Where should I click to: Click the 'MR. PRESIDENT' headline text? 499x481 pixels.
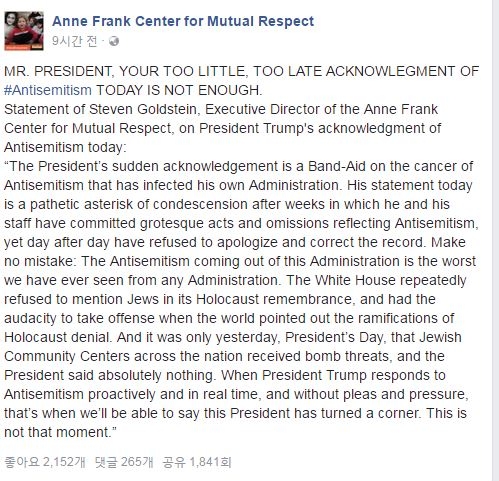point(59,71)
